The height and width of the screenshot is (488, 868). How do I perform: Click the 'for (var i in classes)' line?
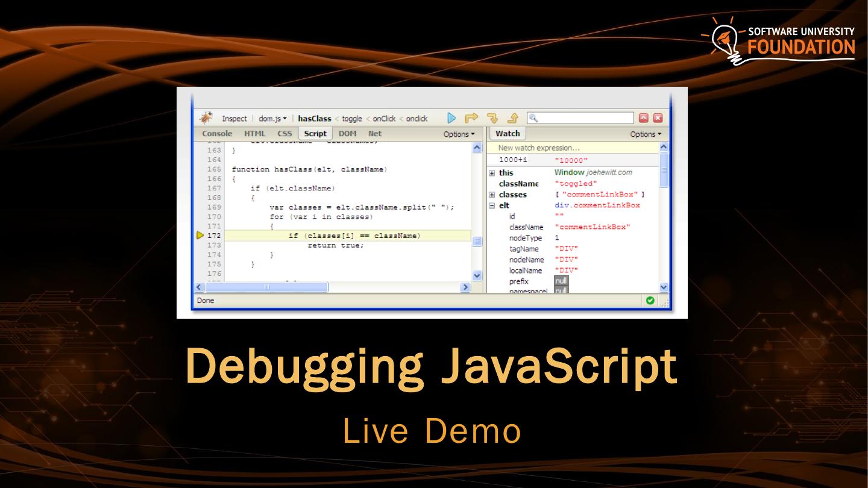(x=321, y=217)
